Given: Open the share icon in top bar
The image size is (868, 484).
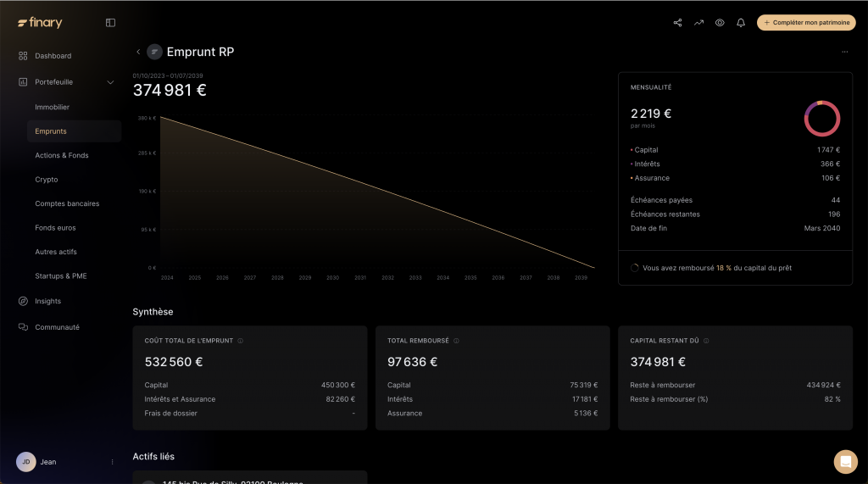Looking at the screenshot, I should 677,23.
